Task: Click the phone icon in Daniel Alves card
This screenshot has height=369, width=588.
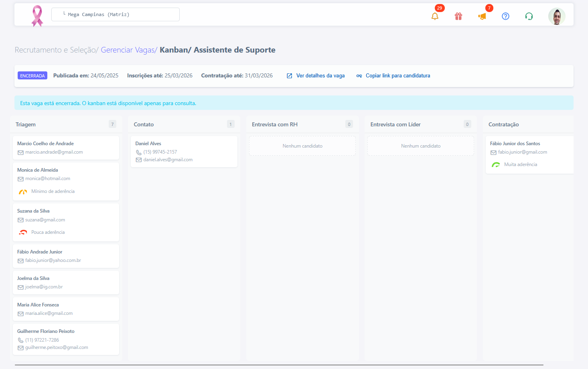Action: (139, 152)
